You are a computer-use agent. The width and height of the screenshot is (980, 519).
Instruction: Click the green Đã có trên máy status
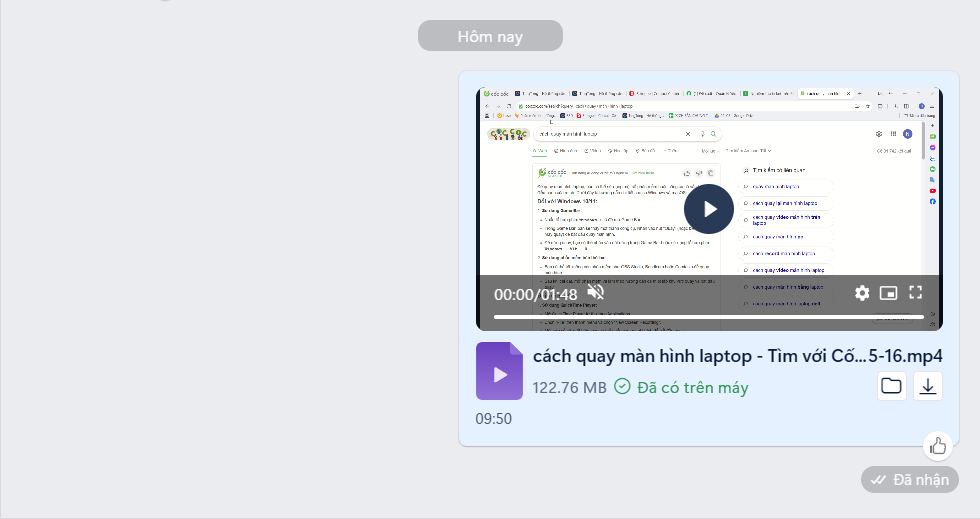pyautogui.click(x=681, y=387)
